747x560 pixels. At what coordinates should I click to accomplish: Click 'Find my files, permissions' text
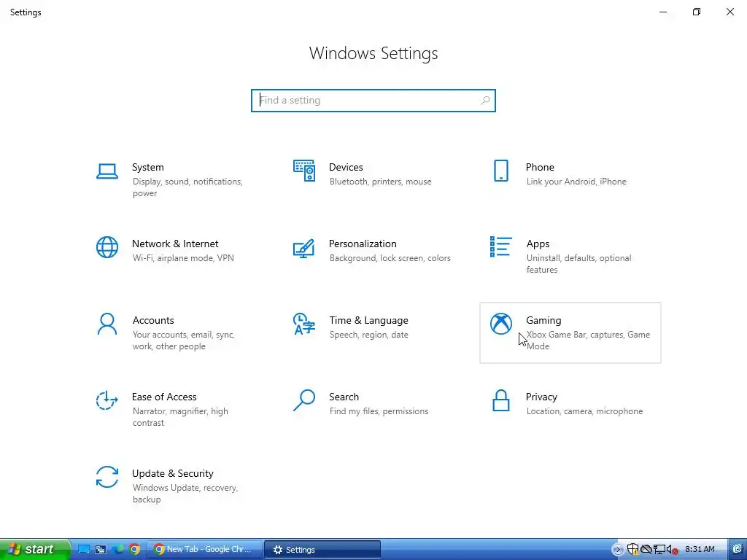coord(379,411)
